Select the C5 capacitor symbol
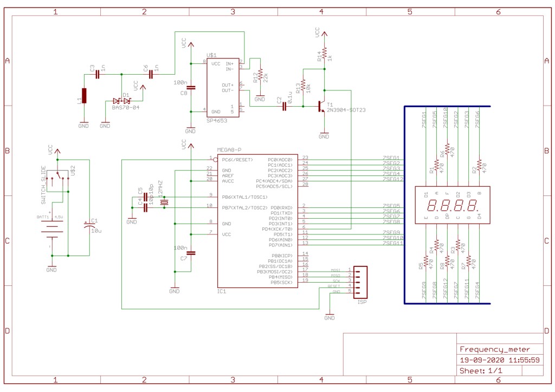Image resolution: width=555 pixels, height=392 pixels. tap(145, 197)
